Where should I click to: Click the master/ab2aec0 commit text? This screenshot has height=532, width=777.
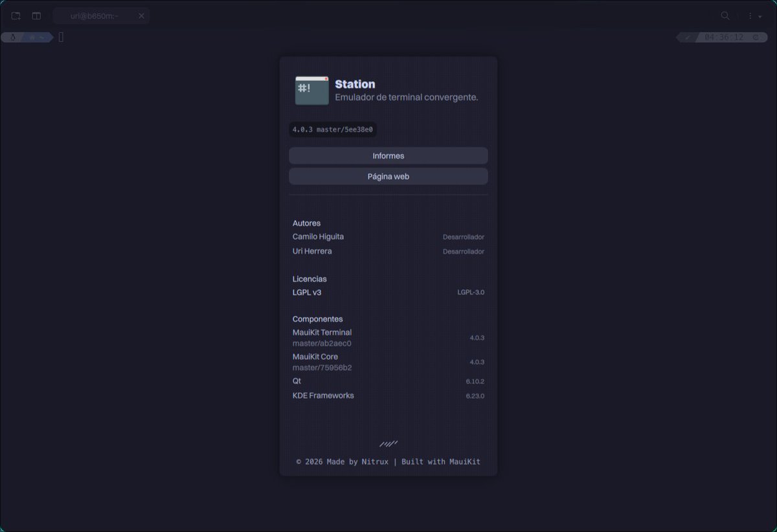point(322,344)
